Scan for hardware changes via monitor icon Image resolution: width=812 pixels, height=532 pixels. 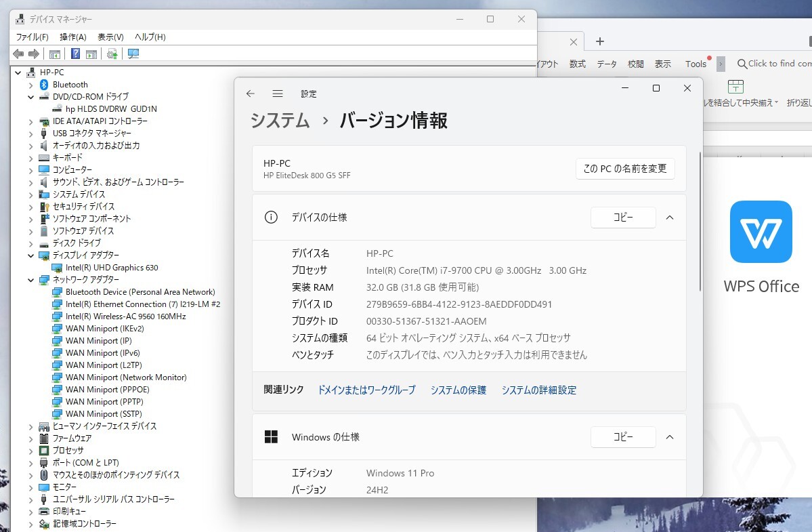click(x=133, y=54)
